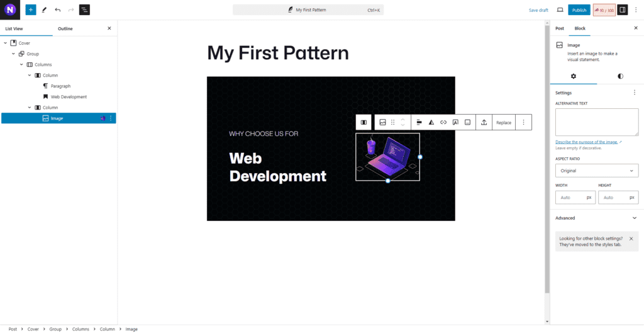This screenshot has width=644, height=333.
Task: Open the Post tab in sidebar
Action: (559, 28)
